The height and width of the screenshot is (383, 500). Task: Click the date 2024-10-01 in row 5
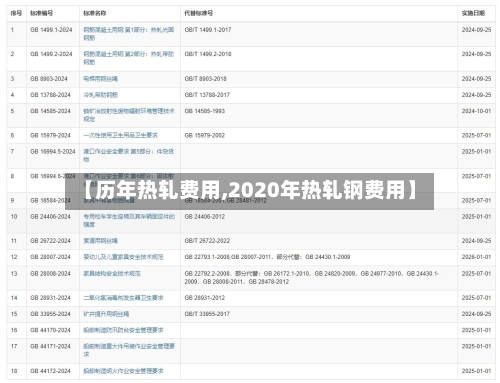coord(476,111)
